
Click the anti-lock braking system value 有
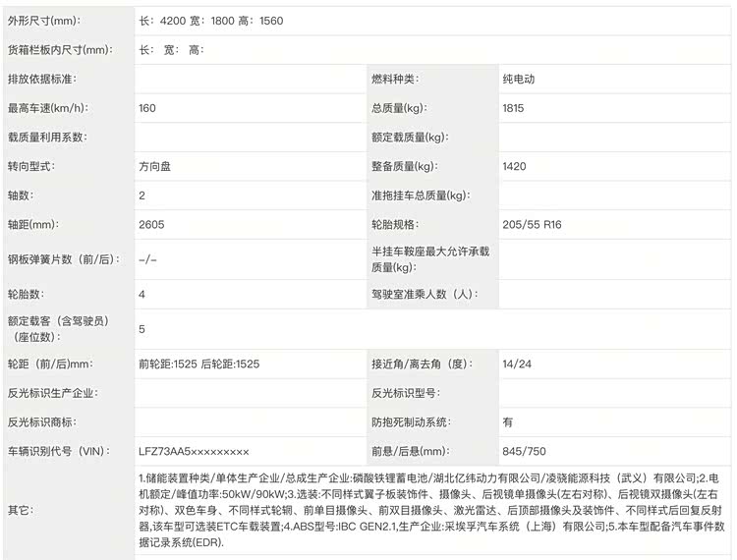507,421
